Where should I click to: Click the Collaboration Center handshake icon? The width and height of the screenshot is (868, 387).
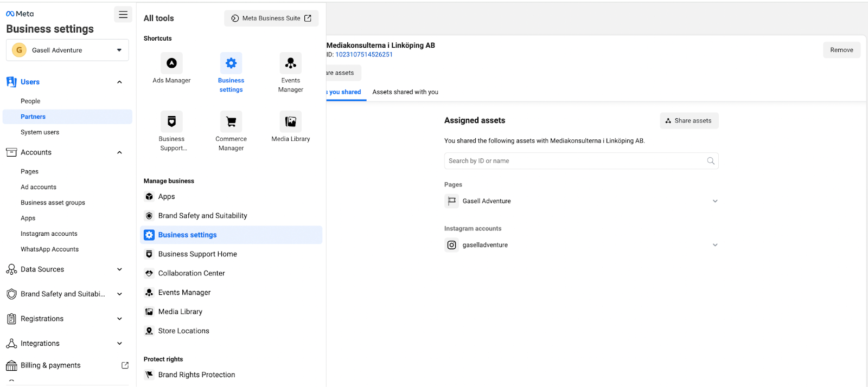point(149,273)
